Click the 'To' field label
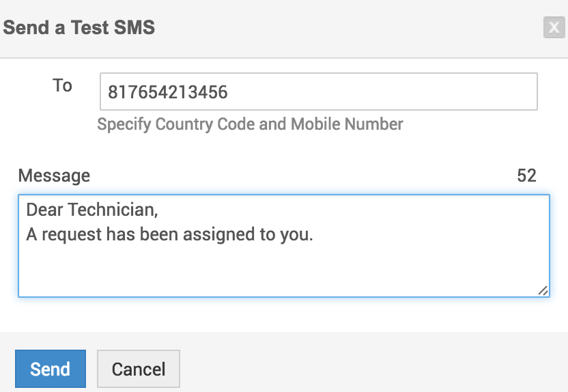This screenshot has height=392, width=568. (62, 85)
